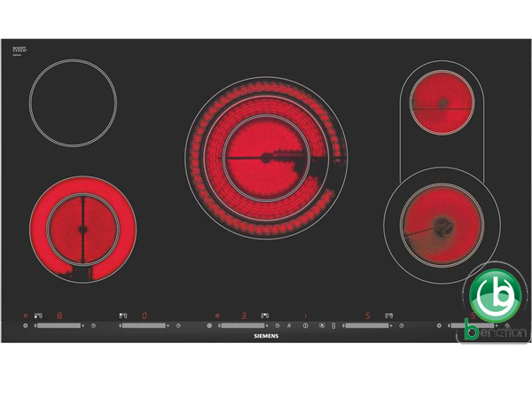Toggle the zone-extension symbol next to the 0 display
The width and height of the screenshot is (532, 398).
point(123,315)
